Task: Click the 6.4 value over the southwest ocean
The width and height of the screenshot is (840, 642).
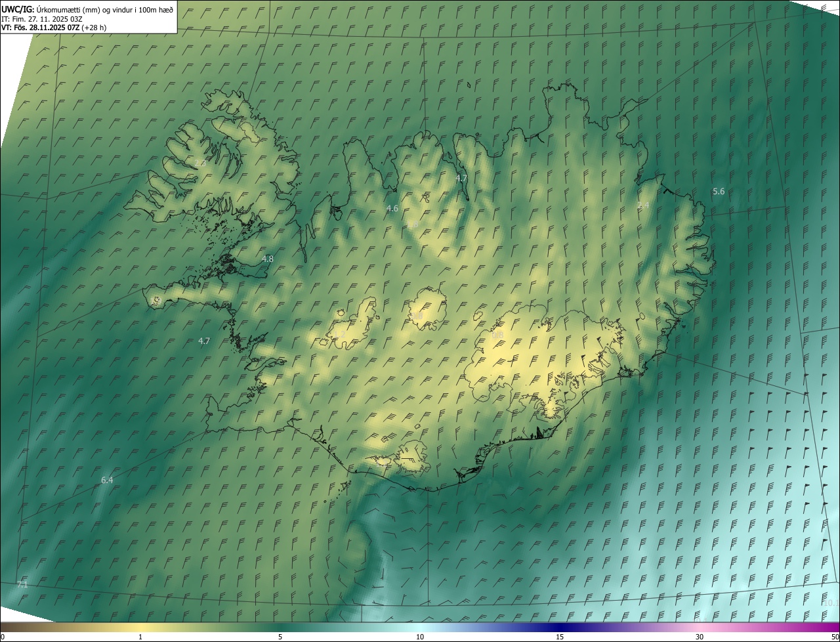Action: (107, 480)
